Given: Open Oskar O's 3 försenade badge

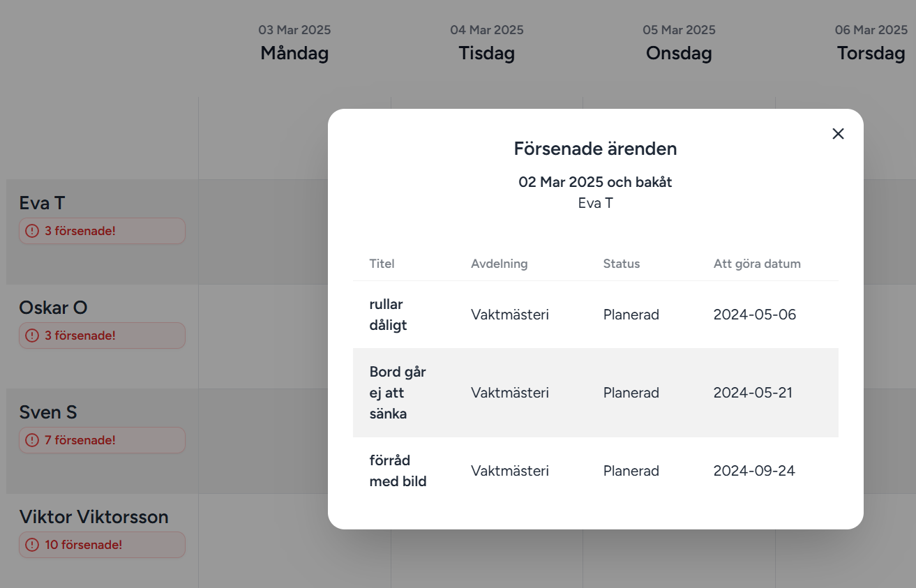Looking at the screenshot, I should (x=102, y=336).
